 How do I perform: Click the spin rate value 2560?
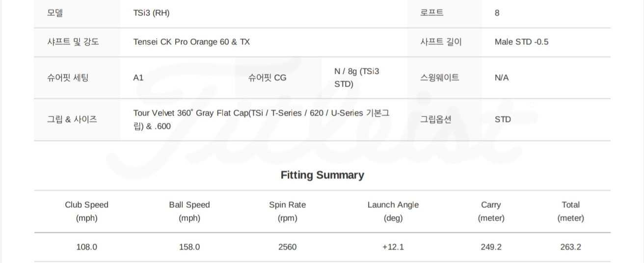point(287,247)
